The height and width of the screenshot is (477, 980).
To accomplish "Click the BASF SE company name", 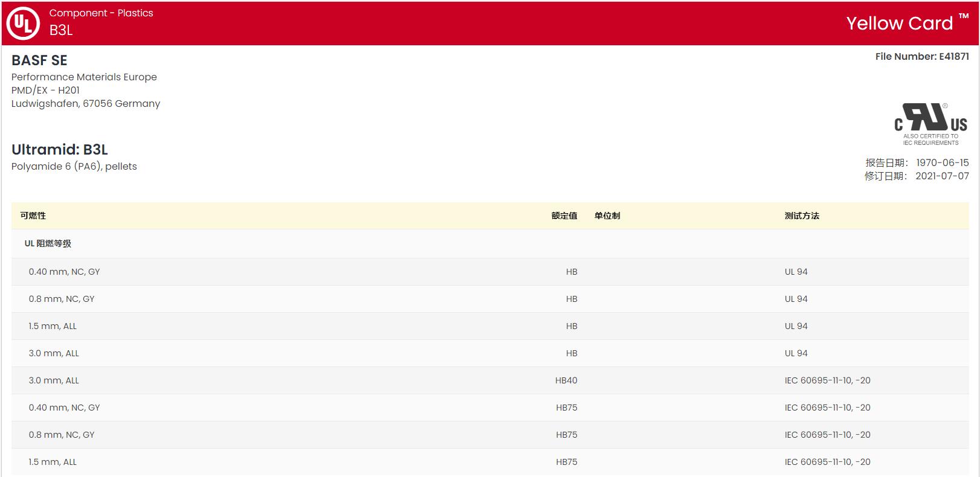I will pyautogui.click(x=39, y=60).
